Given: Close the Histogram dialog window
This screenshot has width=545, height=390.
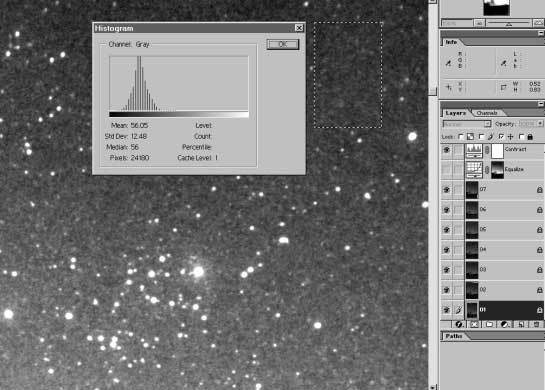Looking at the screenshot, I should point(299,28).
